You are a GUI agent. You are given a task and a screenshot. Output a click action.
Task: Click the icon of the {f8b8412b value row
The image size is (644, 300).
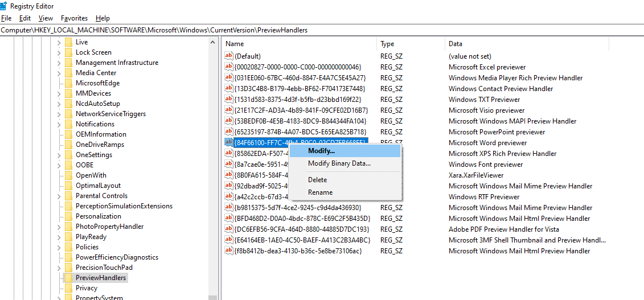[x=229, y=250]
